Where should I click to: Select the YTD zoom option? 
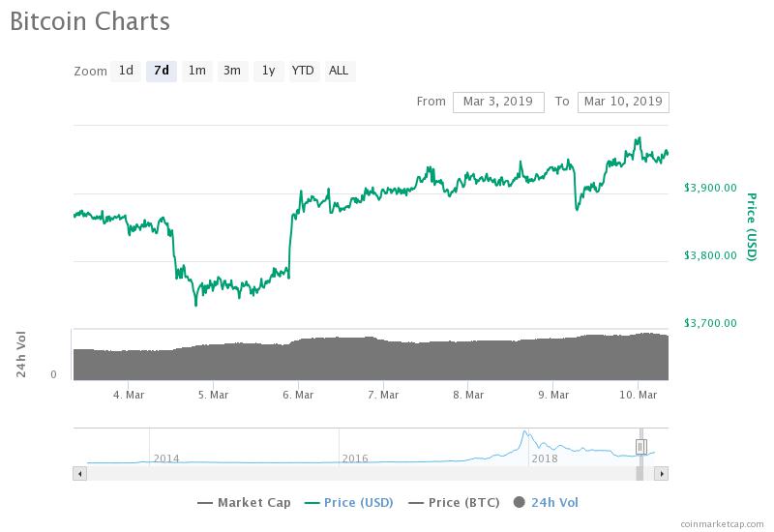point(303,71)
